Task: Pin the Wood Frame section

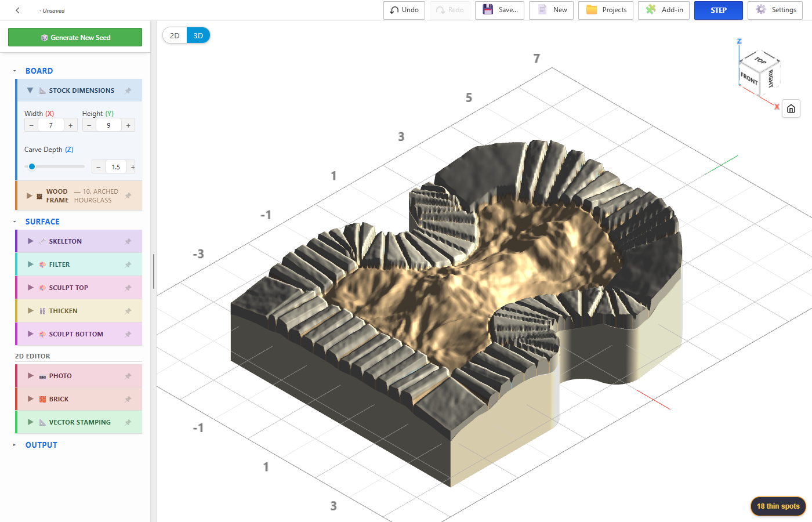Action: (x=128, y=195)
